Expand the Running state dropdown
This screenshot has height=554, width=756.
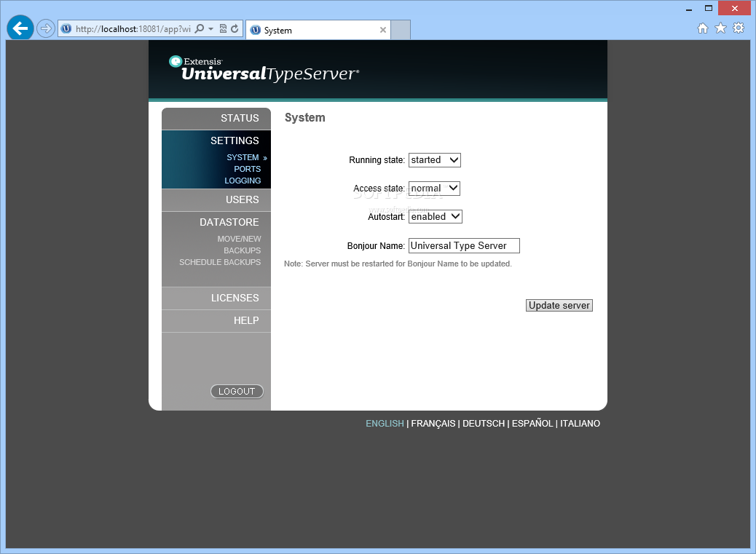click(434, 160)
